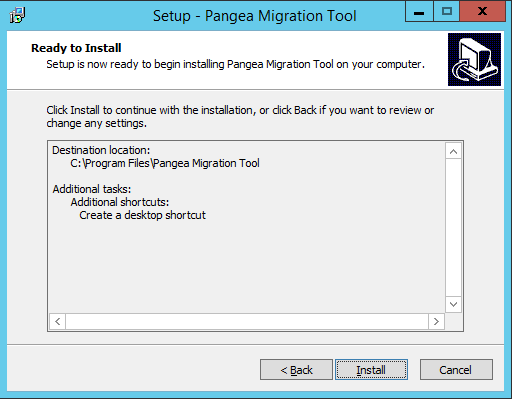Click the scroll up arrow in summary box
This screenshot has height=399, width=512.
click(453, 152)
